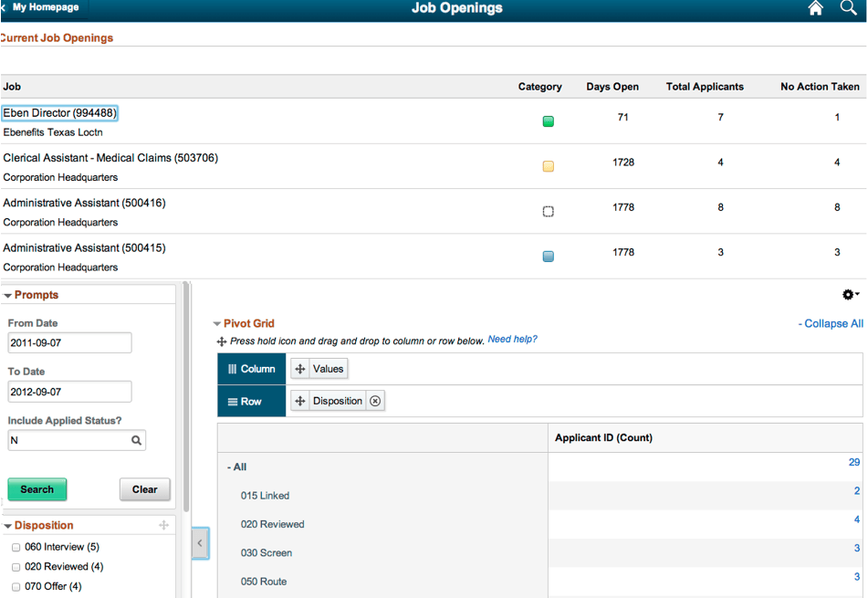Click the lookup icon beside Include Applied Status

[x=138, y=440]
